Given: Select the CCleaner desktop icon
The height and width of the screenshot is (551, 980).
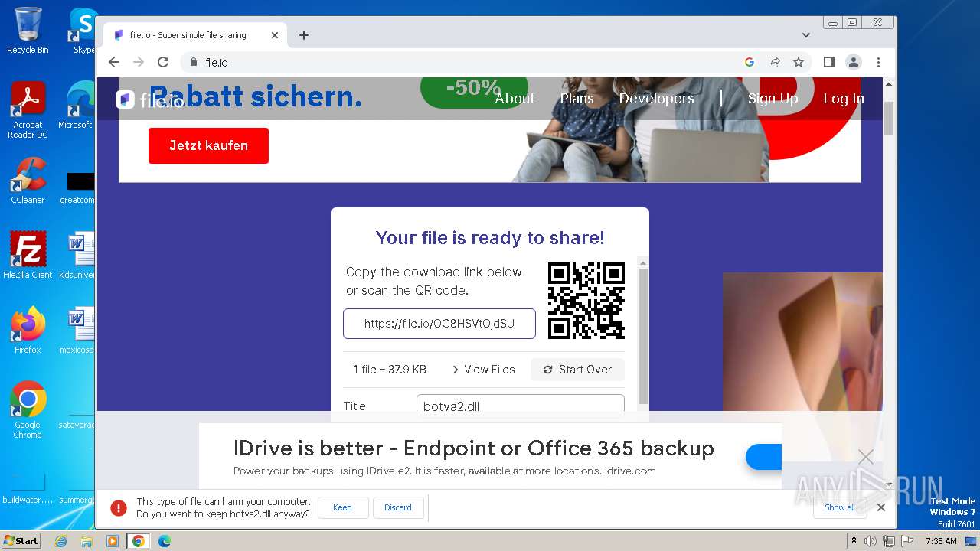Looking at the screenshot, I should (x=28, y=181).
